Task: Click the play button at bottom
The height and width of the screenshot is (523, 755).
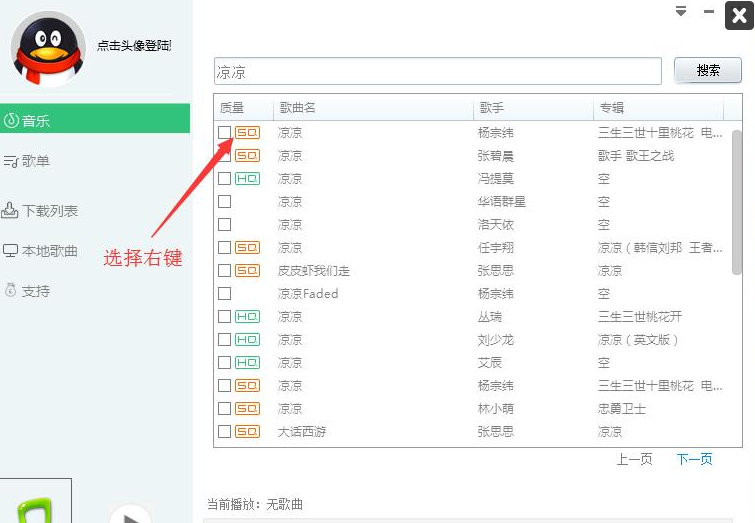Action: tap(130, 514)
